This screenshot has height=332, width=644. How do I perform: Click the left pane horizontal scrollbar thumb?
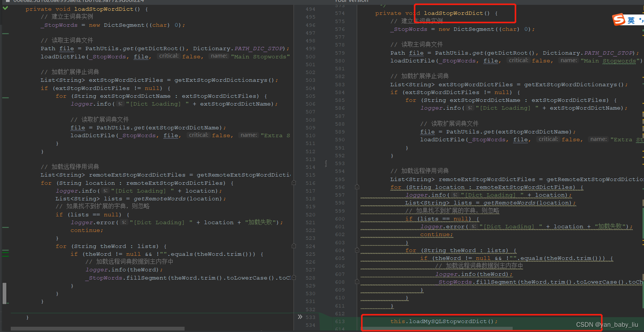point(97,329)
